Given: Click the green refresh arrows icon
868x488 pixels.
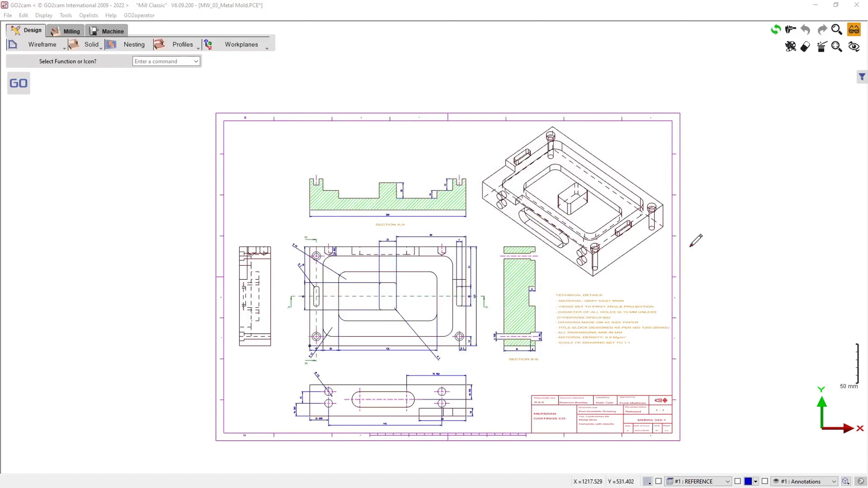Looking at the screenshot, I should [x=775, y=29].
